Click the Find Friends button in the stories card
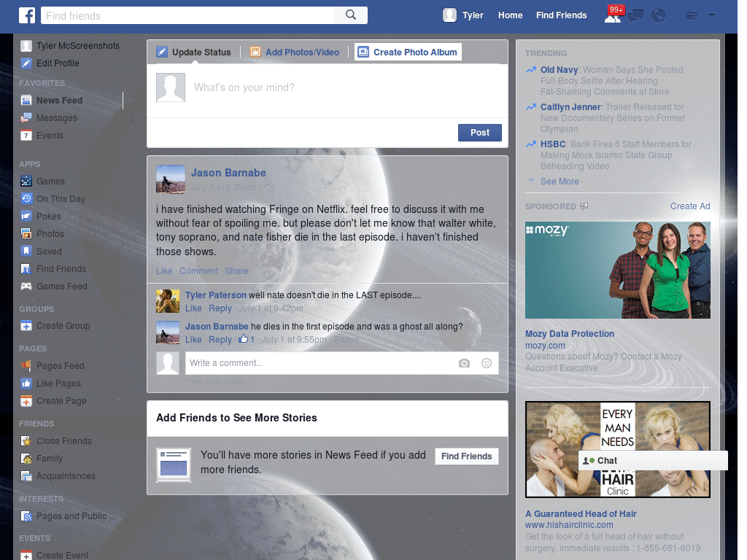The image size is (747, 560). point(466,456)
